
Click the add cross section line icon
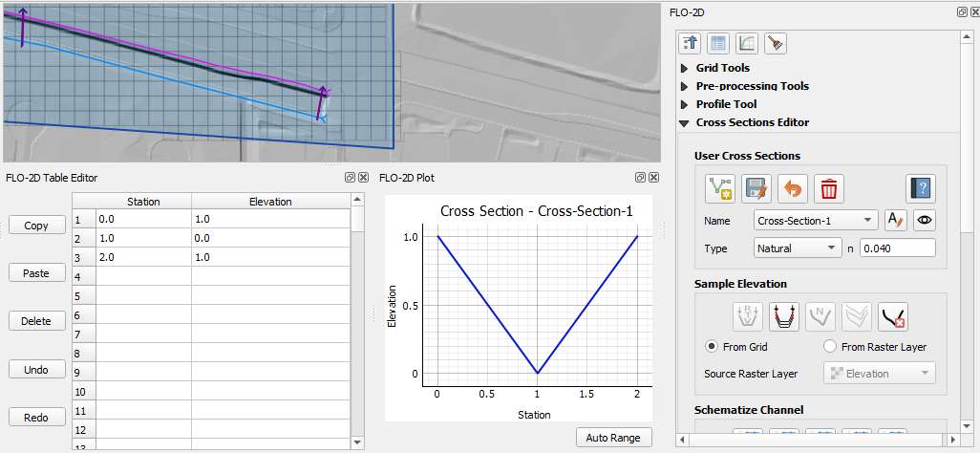point(719,188)
